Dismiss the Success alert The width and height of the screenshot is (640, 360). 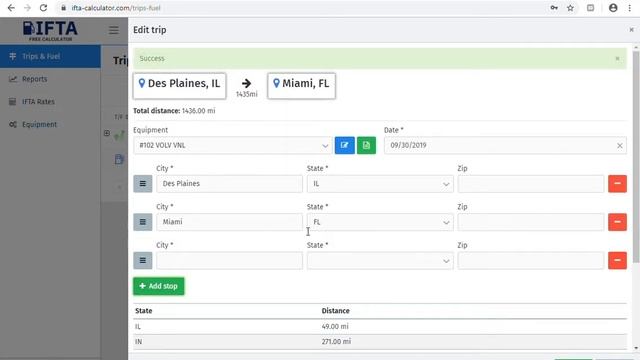pos(617,58)
